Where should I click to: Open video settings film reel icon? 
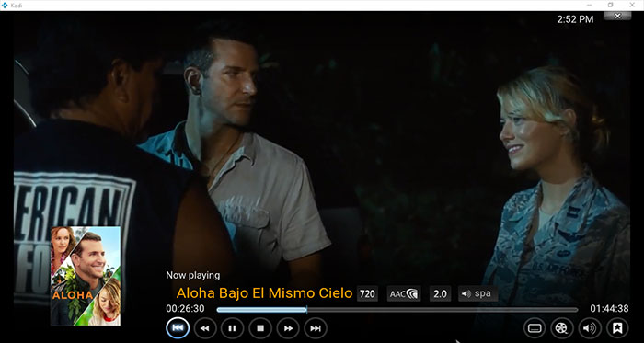point(562,327)
